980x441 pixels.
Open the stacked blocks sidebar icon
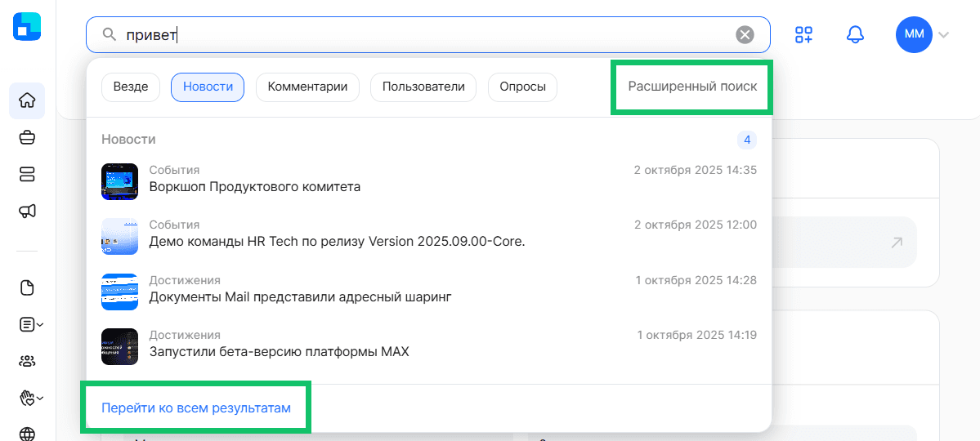click(x=27, y=174)
